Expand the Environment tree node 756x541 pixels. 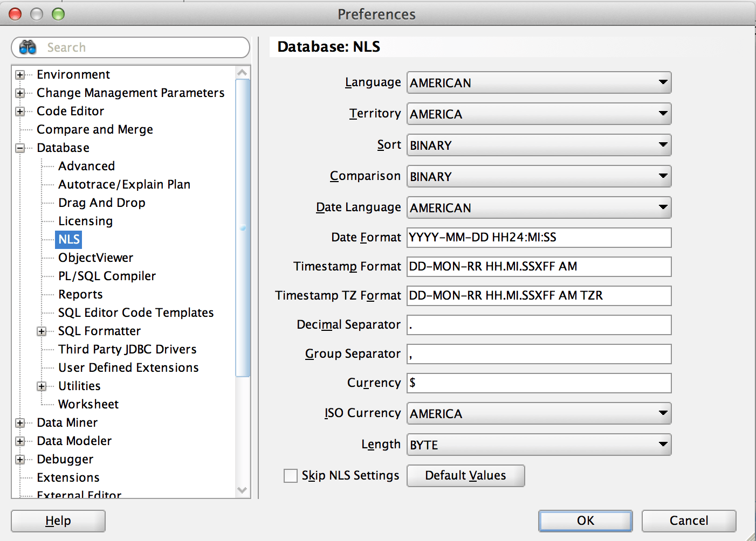(20, 74)
